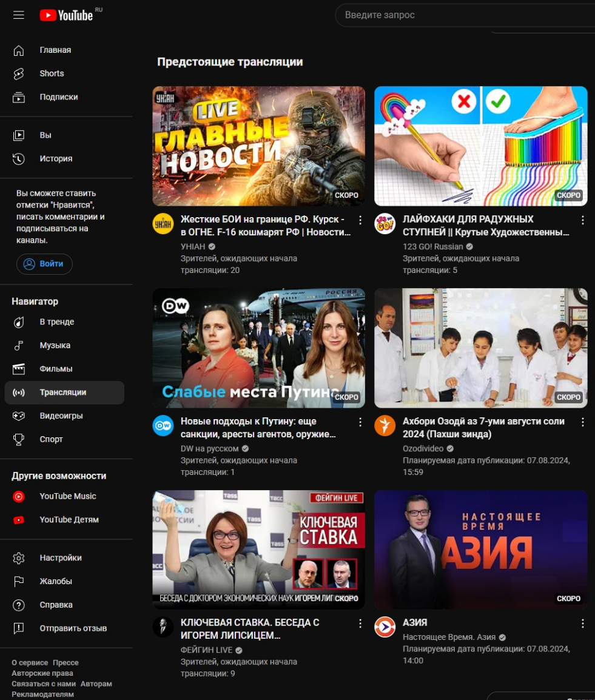Open the Ключевая ставка thumbnail
Screen dimensions: 595x700
pos(259,550)
